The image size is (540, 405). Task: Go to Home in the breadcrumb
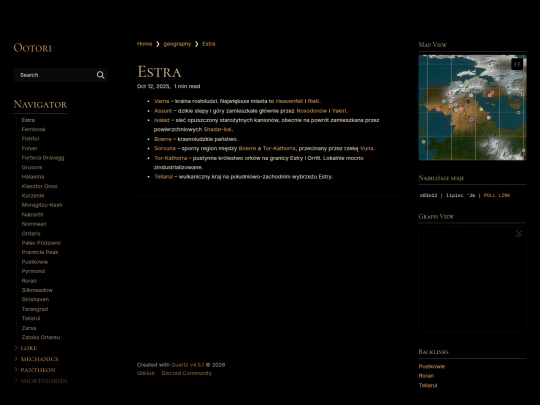(x=144, y=44)
